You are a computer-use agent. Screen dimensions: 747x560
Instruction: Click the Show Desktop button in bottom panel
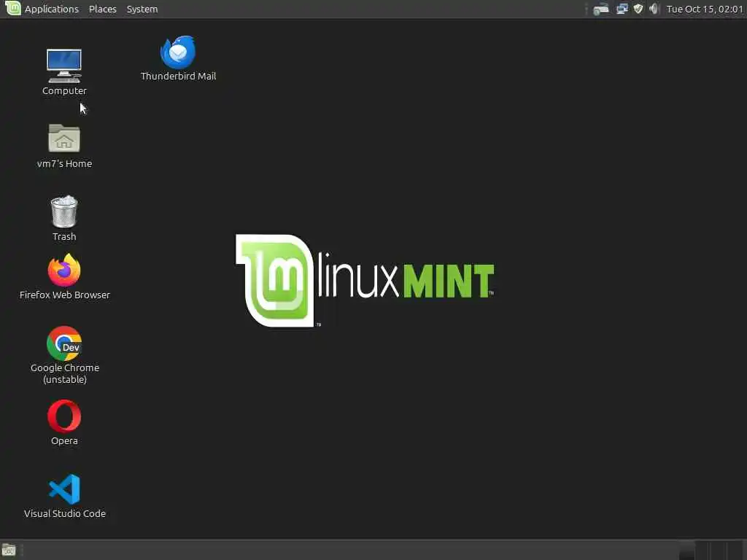pyautogui.click(x=9, y=551)
